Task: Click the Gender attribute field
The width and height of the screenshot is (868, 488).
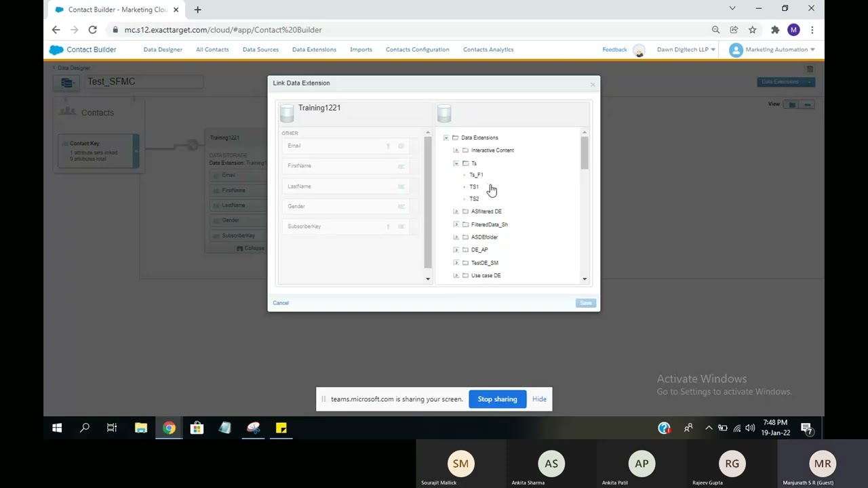Action: pos(345,206)
